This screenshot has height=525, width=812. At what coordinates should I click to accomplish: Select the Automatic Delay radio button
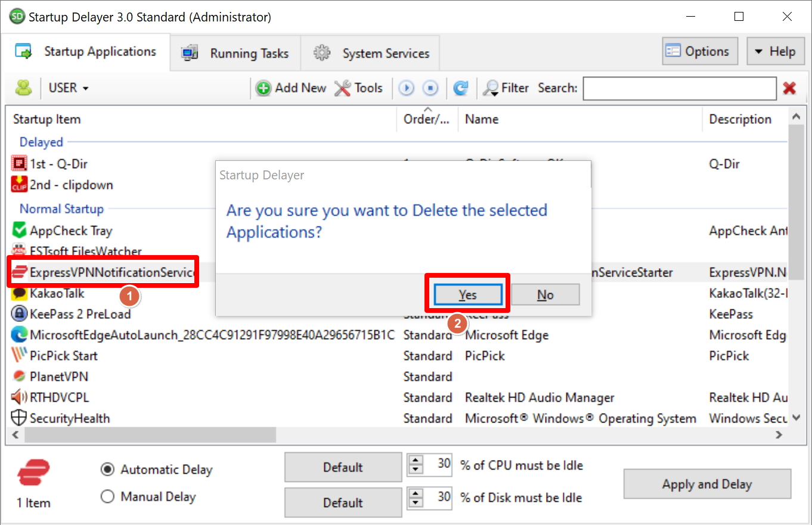(107, 470)
